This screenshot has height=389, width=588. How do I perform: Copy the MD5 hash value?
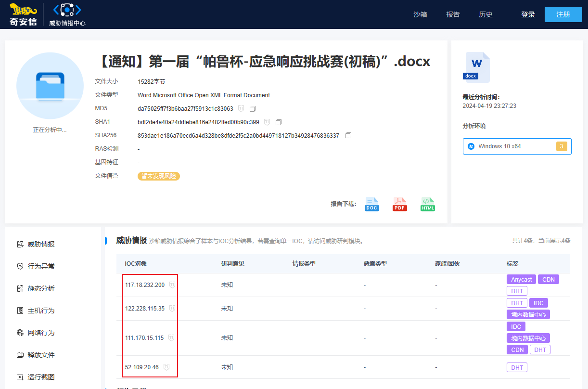point(253,109)
